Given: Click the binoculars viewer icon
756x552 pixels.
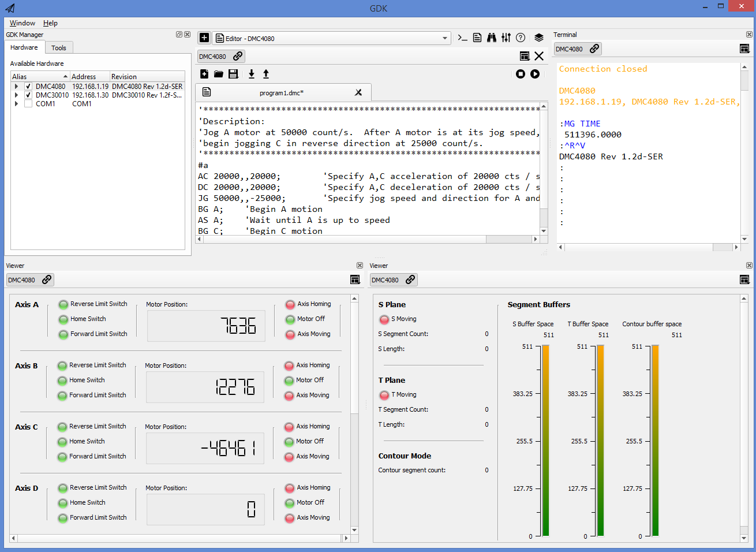Looking at the screenshot, I should (x=491, y=38).
